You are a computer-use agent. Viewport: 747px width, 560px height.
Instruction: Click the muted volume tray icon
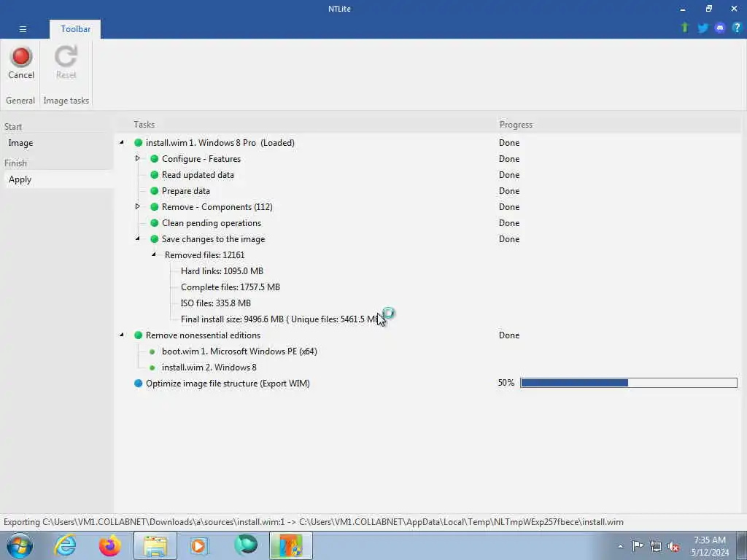[x=673, y=546]
